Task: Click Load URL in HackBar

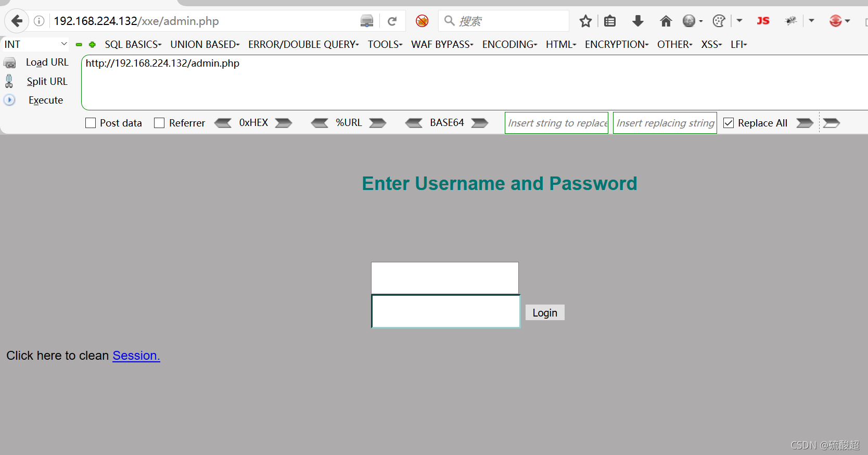Action: coord(47,62)
